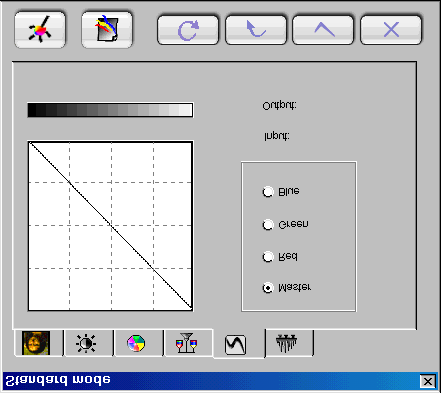Click the curved undo arrow button
This screenshot has height=393, width=441.
[256, 30]
